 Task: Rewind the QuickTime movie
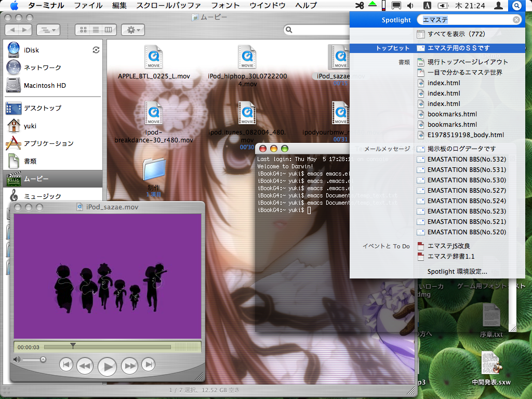[85, 366]
